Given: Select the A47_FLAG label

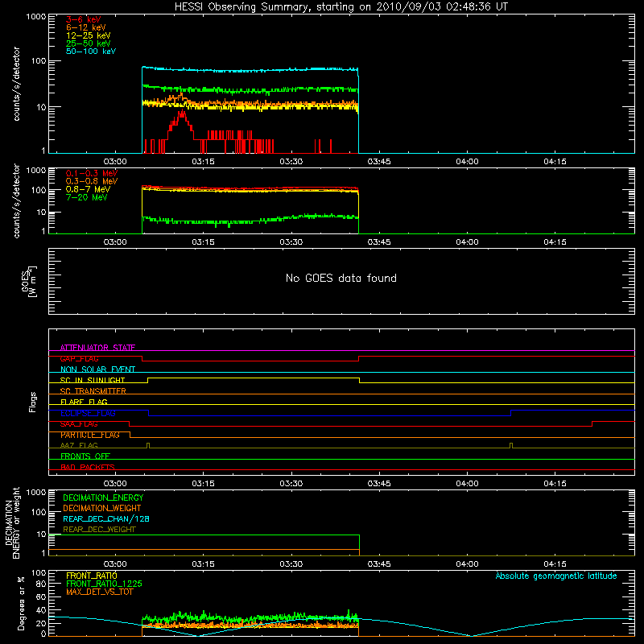Looking at the screenshot, I should tap(79, 445).
